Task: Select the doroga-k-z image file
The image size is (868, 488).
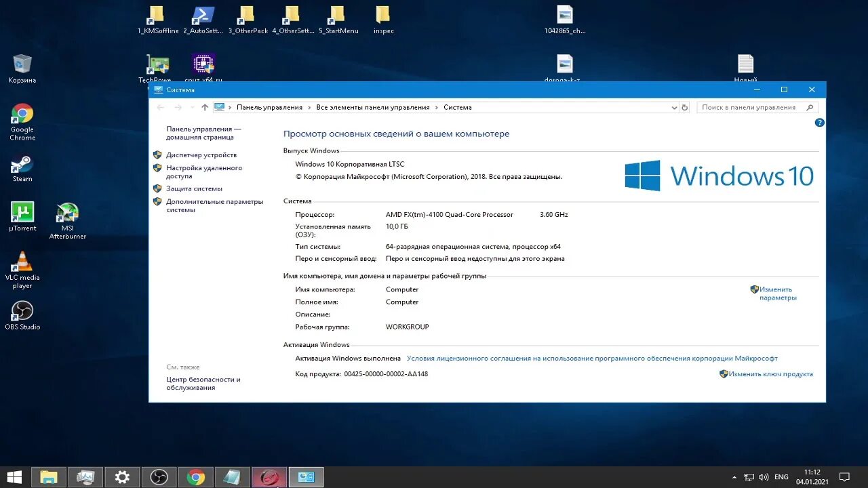Action: [565, 68]
